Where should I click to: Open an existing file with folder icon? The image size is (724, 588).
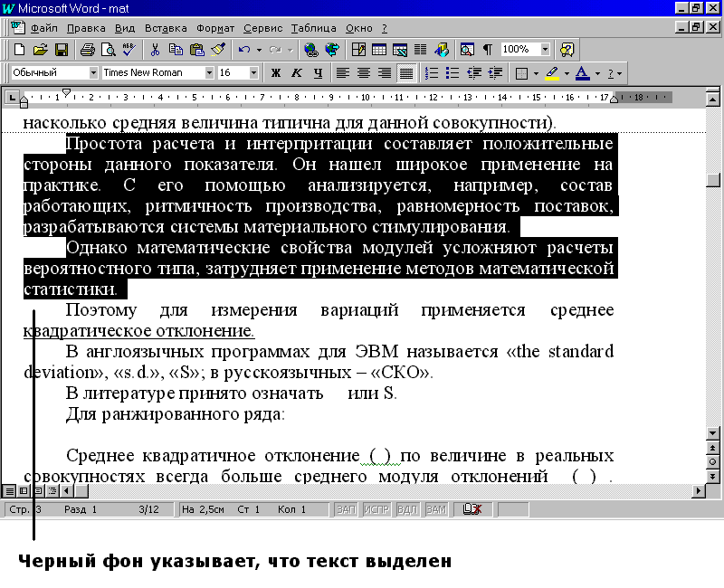(40, 50)
